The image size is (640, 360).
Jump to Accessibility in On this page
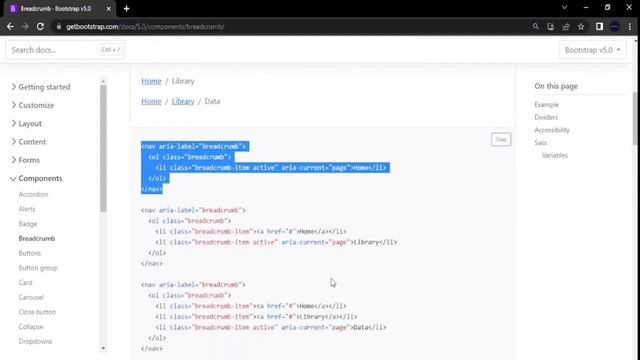tap(552, 130)
